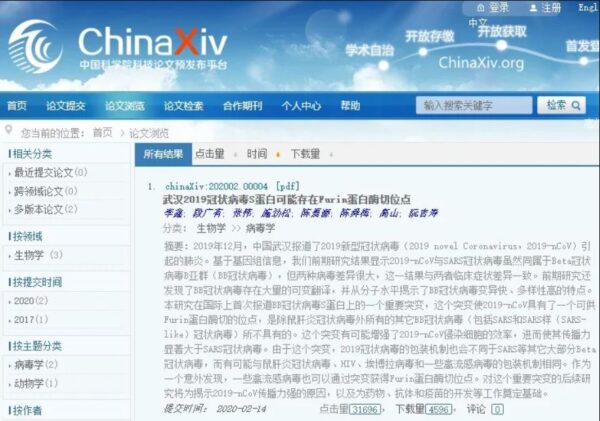Open 论文提交 in navigation bar
The height and width of the screenshot is (421, 600).
(x=66, y=106)
